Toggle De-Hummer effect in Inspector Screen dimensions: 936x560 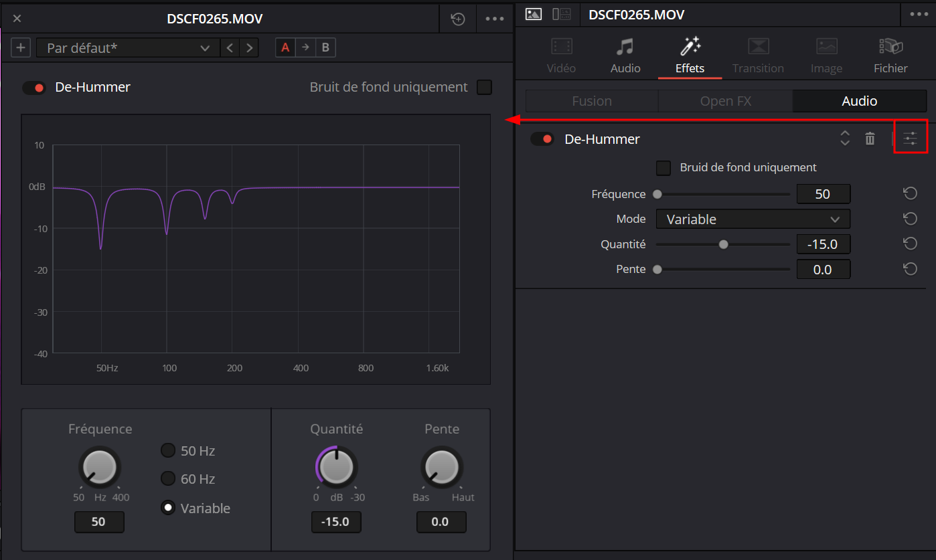click(x=542, y=139)
